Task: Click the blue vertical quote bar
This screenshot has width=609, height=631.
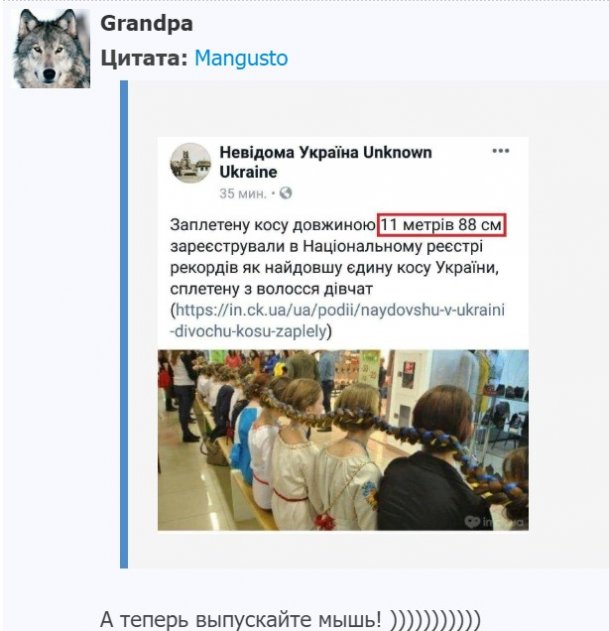Action: (x=124, y=324)
